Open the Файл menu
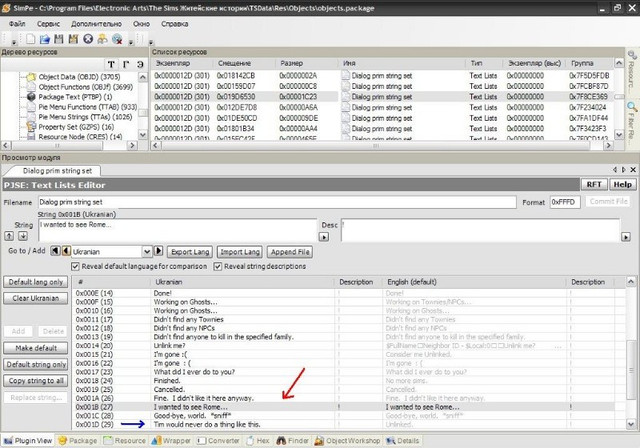 (x=17, y=24)
